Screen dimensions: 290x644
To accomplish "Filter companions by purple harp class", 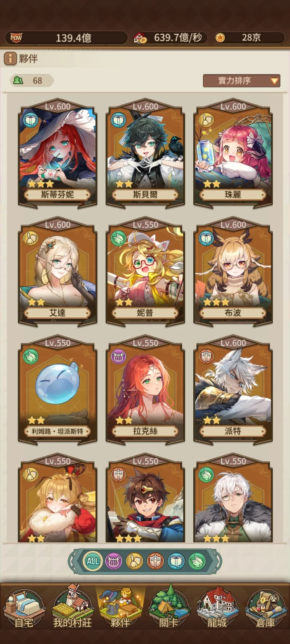I will coord(114,562).
